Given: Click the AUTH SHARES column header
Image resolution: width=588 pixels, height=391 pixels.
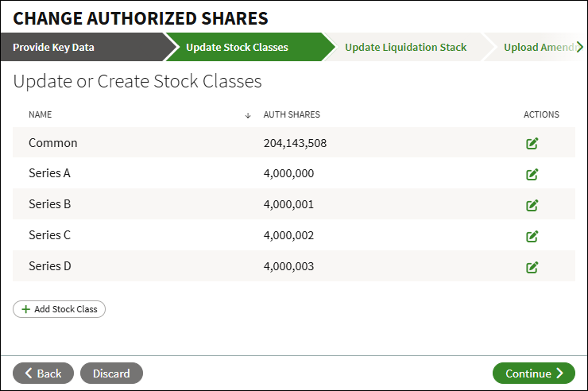Looking at the screenshot, I should (x=292, y=114).
